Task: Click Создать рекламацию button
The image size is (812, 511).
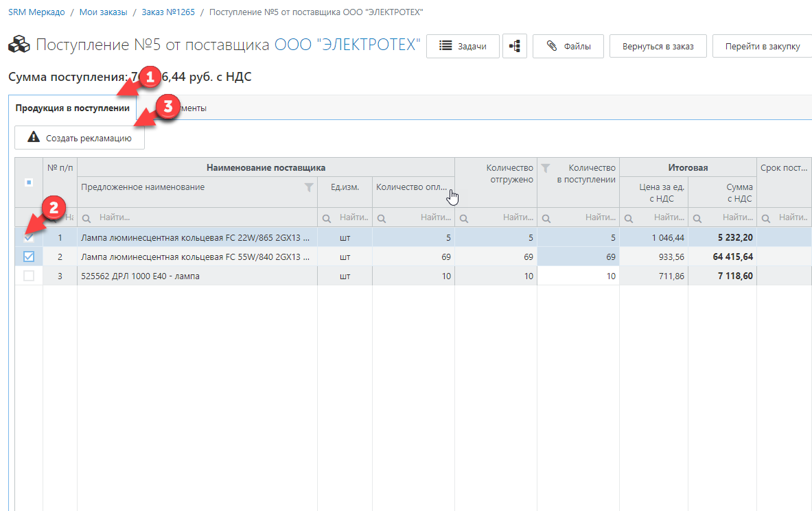Action: click(x=80, y=138)
